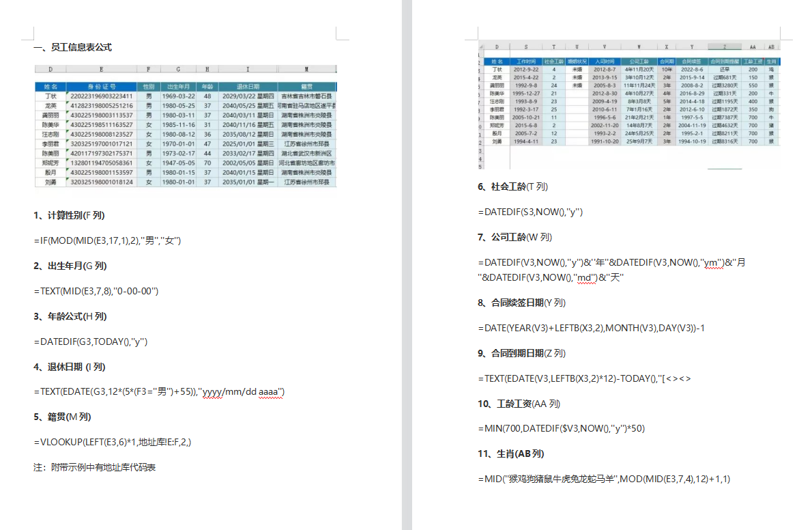Click heading 10、工龄工资(AA 列)
This screenshot has width=812, height=530.
pyautogui.click(x=519, y=404)
